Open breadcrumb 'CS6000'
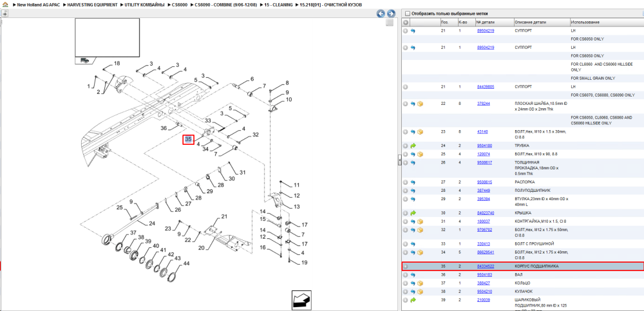The image size is (644, 311). [x=180, y=5]
